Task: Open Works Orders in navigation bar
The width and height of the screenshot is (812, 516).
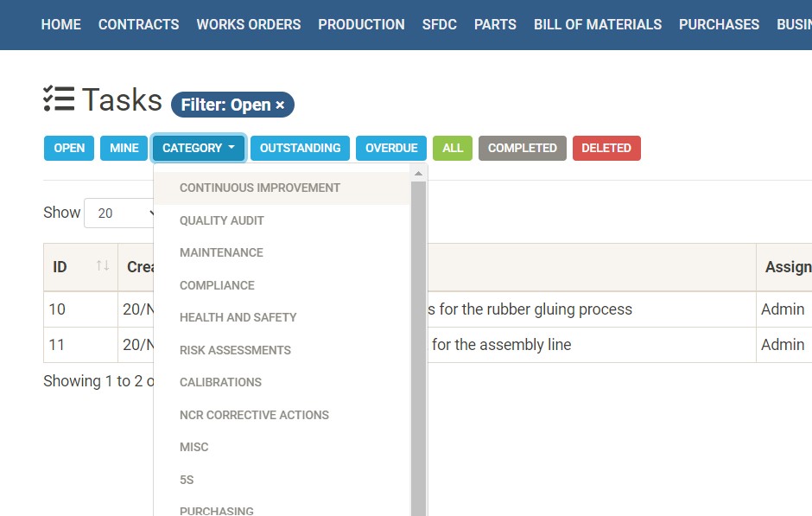Action: point(248,24)
